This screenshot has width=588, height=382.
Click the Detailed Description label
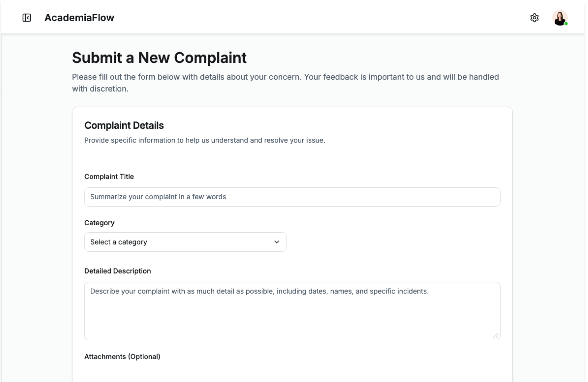(118, 271)
